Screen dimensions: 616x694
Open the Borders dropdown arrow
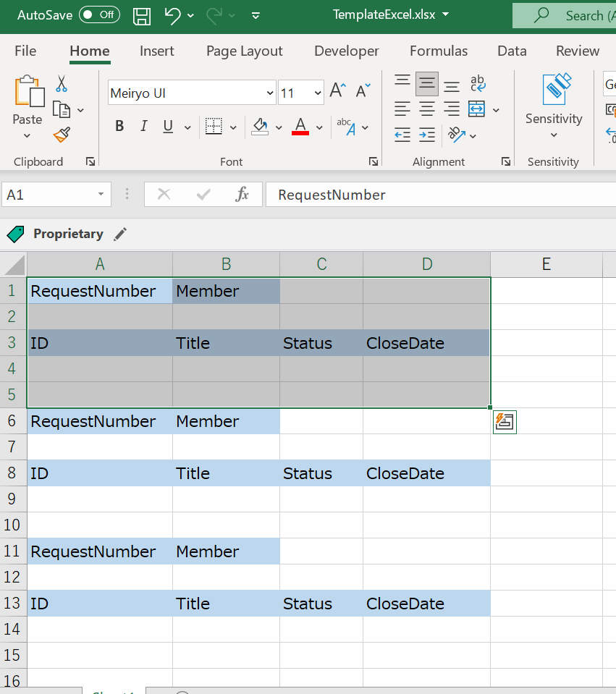click(232, 126)
